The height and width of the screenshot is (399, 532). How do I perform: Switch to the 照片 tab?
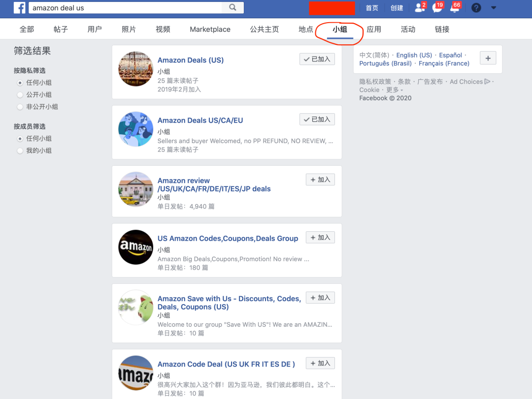(129, 29)
